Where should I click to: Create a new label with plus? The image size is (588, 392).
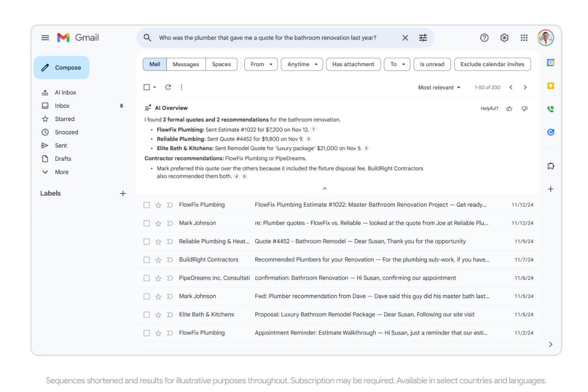point(123,194)
